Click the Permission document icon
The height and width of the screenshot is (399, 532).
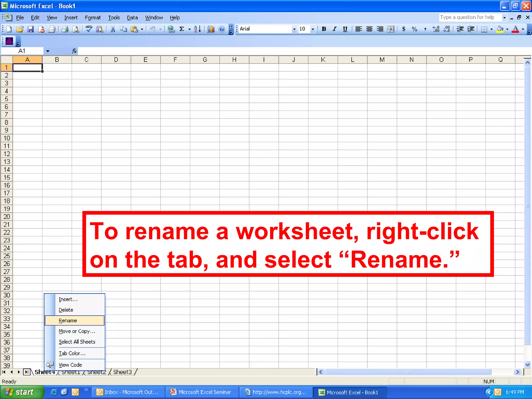pyautogui.click(x=41, y=29)
